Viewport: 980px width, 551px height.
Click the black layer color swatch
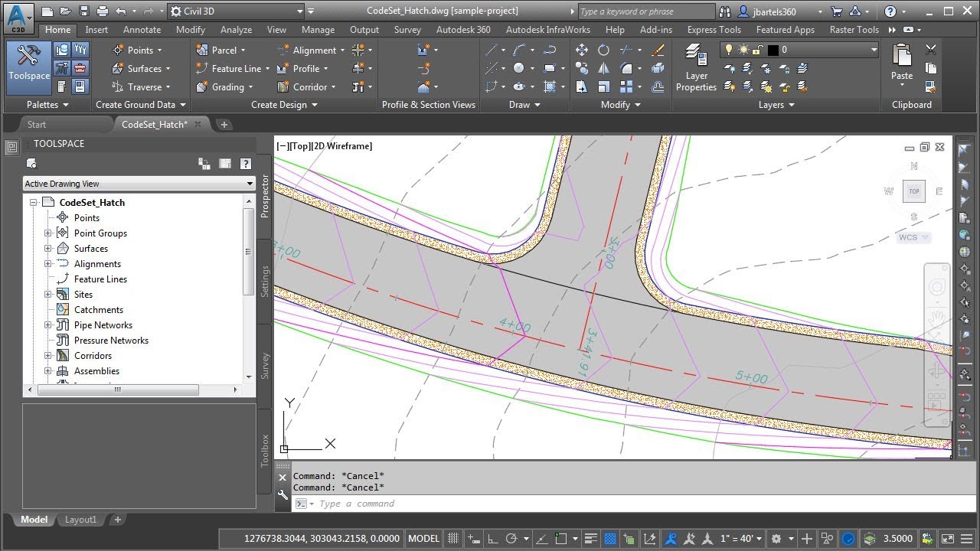(x=773, y=50)
